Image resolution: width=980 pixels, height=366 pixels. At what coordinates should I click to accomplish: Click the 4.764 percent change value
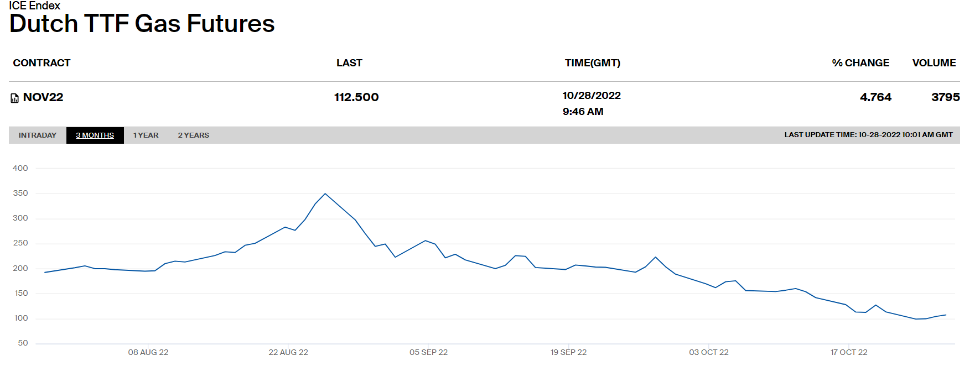click(x=875, y=97)
